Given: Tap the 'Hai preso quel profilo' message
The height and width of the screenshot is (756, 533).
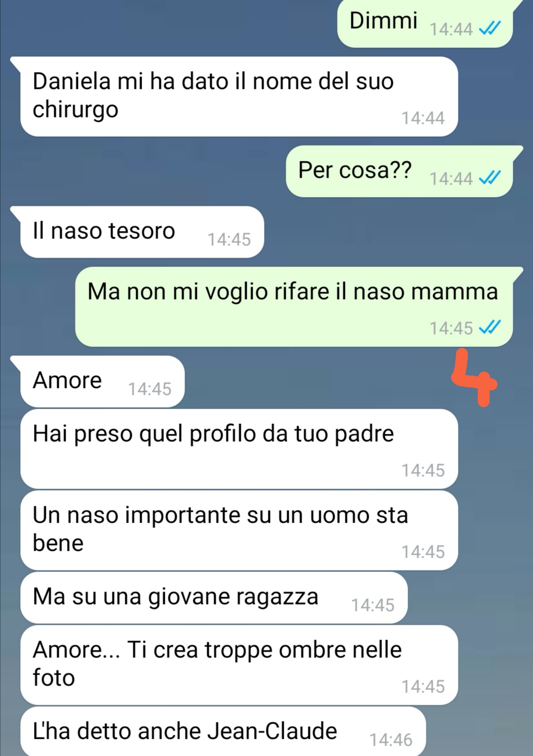Looking at the screenshot, I should [x=239, y=449].
